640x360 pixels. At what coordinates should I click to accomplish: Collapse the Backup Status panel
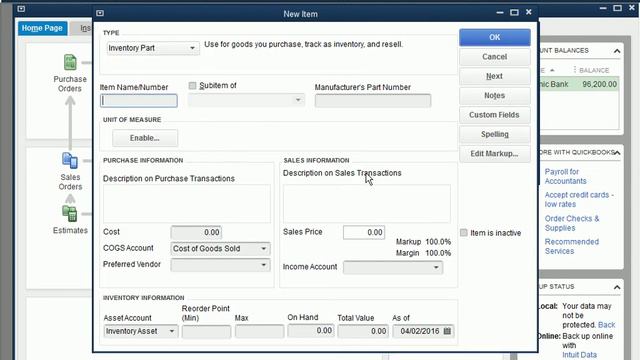617,287
